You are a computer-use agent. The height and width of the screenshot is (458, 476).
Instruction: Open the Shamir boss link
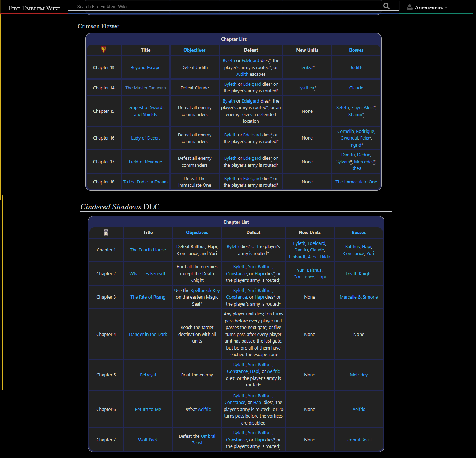pos(355,115)
